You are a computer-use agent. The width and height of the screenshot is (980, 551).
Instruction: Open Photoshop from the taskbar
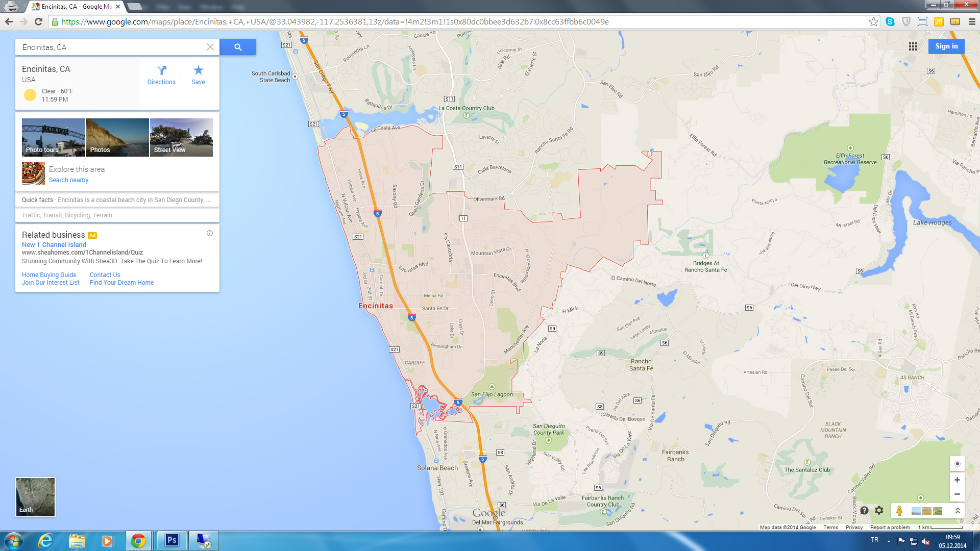coord(171,540)
